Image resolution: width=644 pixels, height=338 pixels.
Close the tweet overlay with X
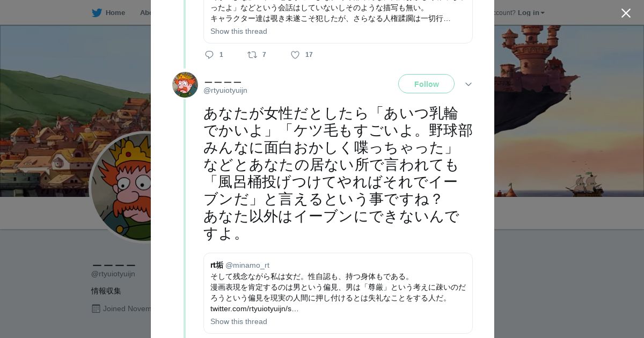(626, 13)
